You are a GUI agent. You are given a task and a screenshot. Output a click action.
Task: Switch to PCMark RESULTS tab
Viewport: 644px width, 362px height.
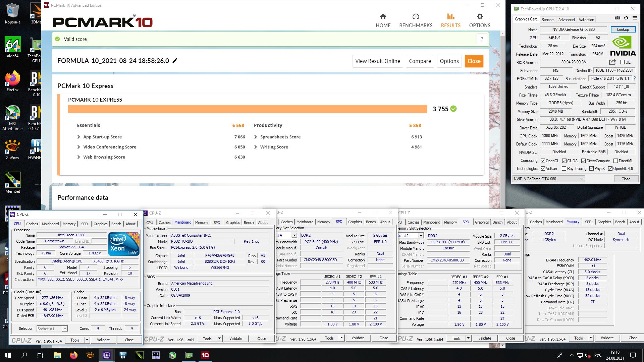click(x=450, y=21)
